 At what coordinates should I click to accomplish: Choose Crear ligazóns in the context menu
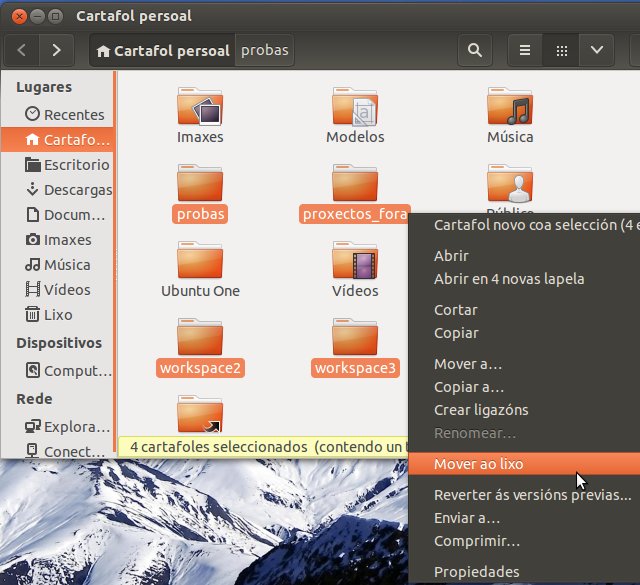pyautogui.click(x=524, y=410)
